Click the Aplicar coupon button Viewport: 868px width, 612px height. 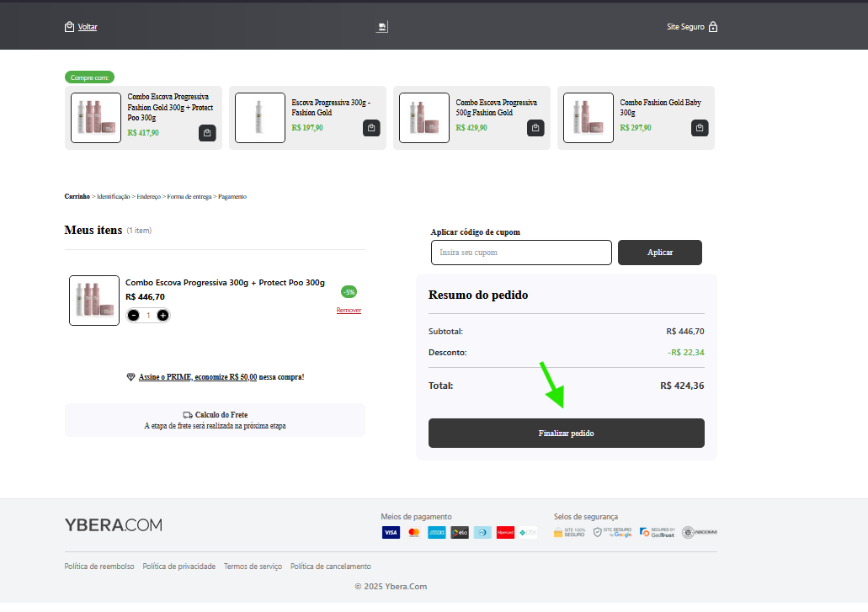(660, 253)
